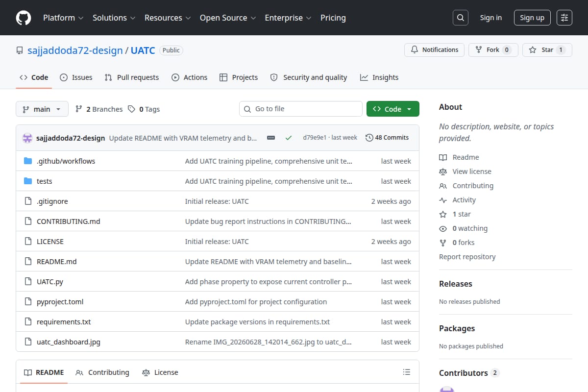Open commit 'Add pyproject.toml for project configuration'

tap(256, 302)
